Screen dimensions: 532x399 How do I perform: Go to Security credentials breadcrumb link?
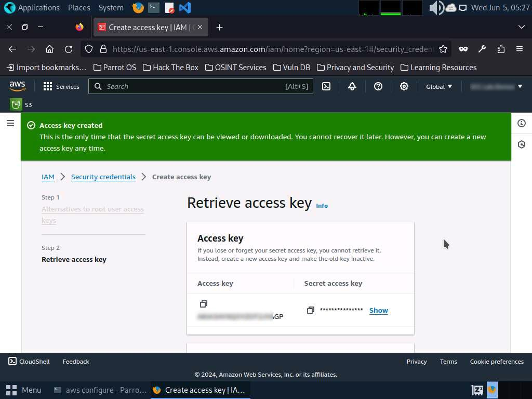(103, 177)
